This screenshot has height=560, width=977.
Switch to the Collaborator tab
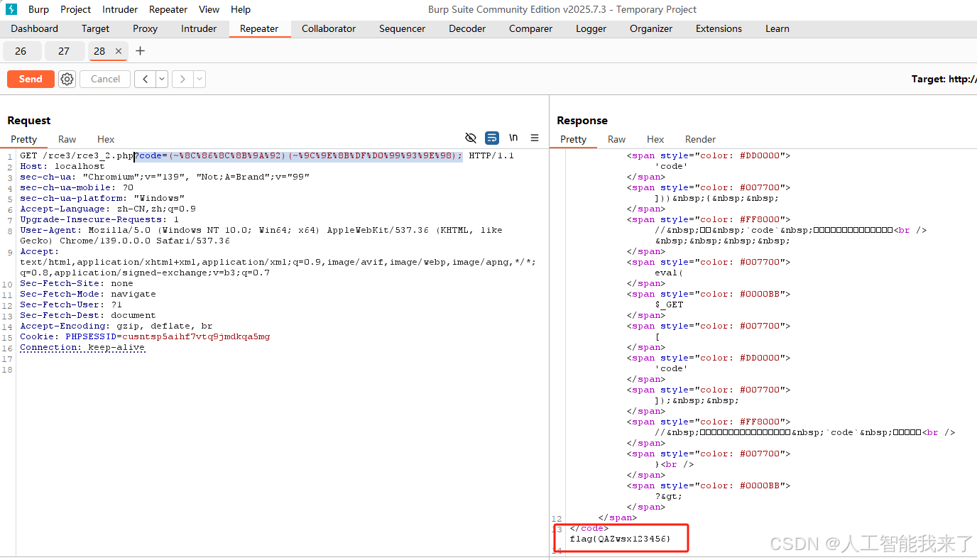(329, 28)
